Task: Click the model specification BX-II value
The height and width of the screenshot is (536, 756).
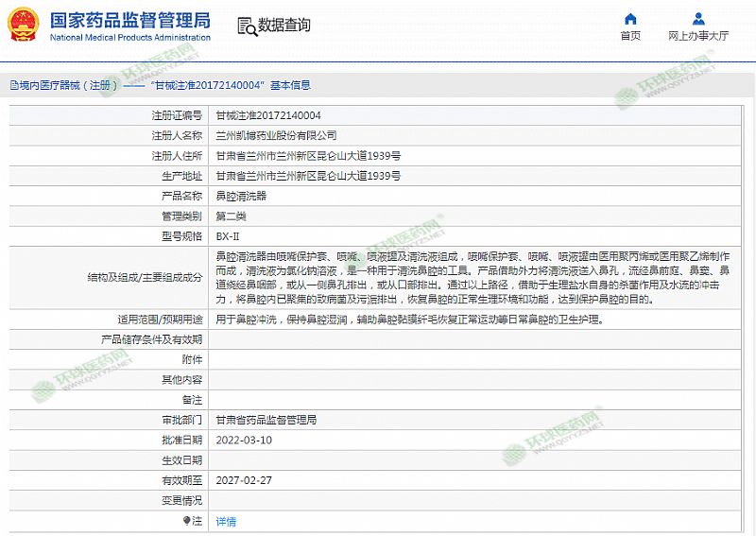Action: tap(228, 236)
